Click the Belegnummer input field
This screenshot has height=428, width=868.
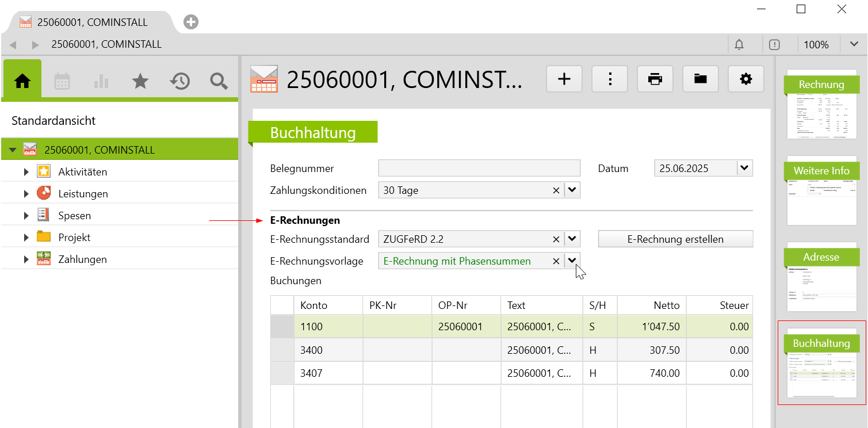click(x=479, y=168)
